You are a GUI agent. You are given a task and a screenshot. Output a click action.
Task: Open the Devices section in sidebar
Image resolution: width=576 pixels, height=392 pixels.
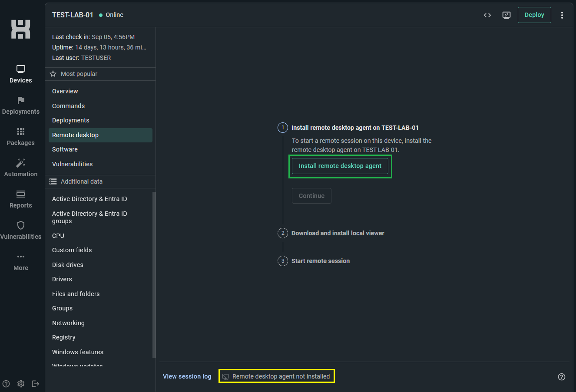[21, 74]
